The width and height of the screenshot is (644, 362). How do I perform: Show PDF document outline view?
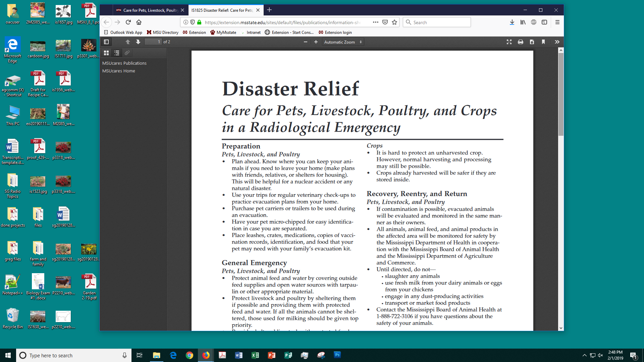pyautogui.click(x=117, y=53)
